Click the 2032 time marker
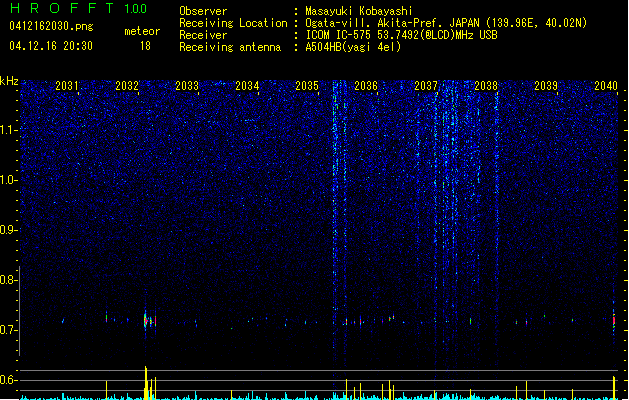629x400 pixels. [127, 86]
